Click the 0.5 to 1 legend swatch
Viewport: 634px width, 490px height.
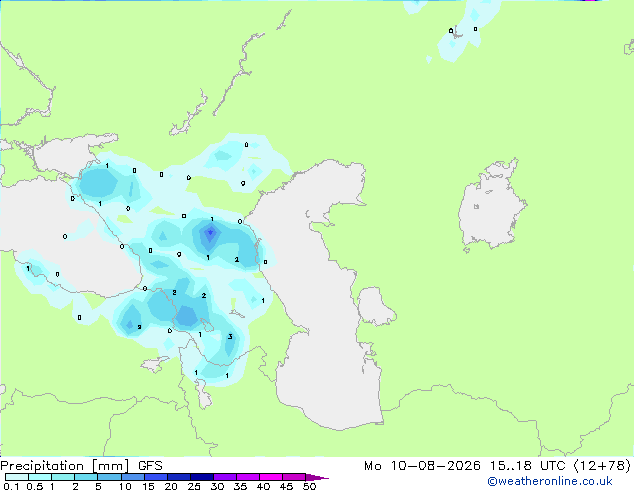[x=40, y=477]
